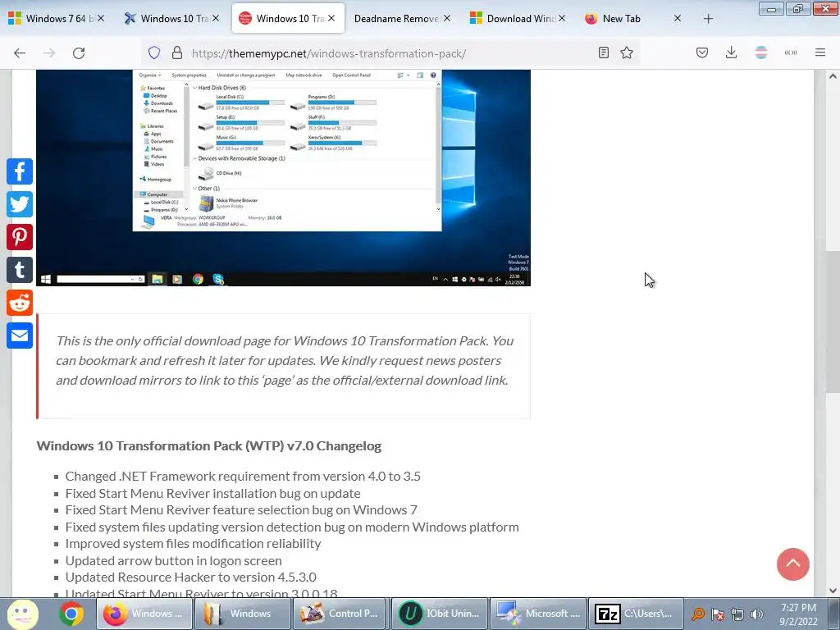Close the New Tab tab
840x630 pixels.
point(677,18)
